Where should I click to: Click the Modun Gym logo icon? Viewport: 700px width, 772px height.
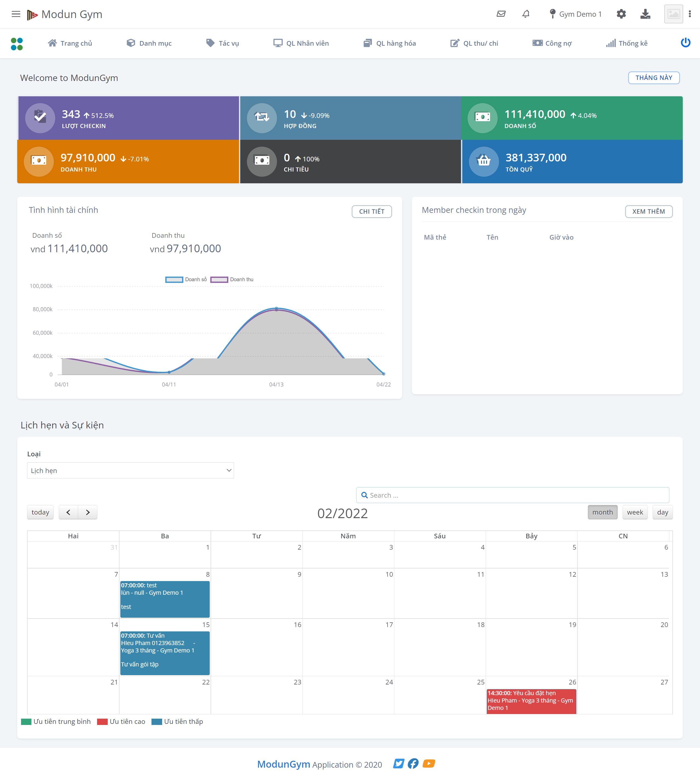[x=32, y=14]
